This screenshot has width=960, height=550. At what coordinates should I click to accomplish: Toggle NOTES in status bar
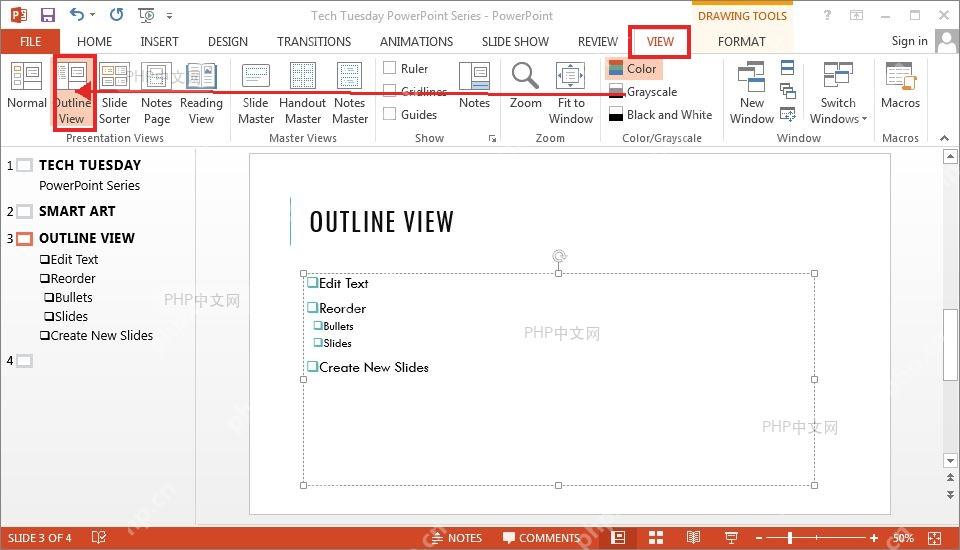click(x=457, y=538)
